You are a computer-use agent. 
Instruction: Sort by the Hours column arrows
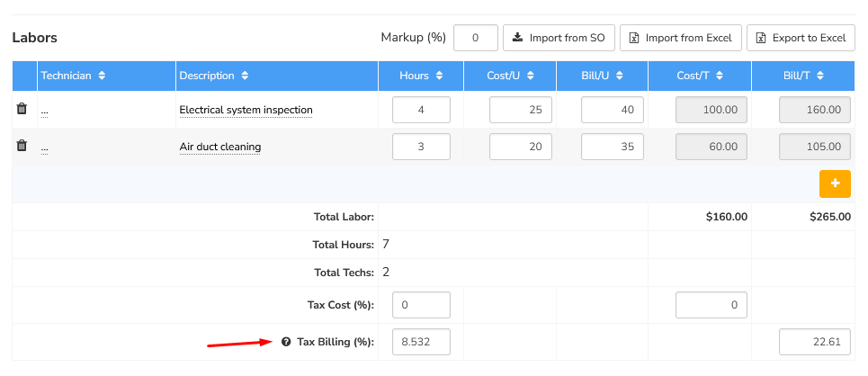(x=440, y=76)
